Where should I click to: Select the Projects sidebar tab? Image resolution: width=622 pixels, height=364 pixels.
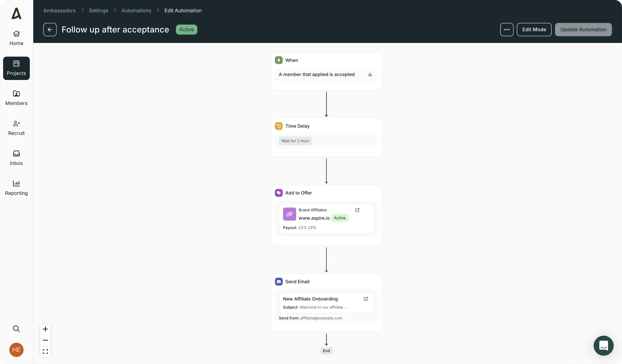pyautogui.click(x=16, y=68)
